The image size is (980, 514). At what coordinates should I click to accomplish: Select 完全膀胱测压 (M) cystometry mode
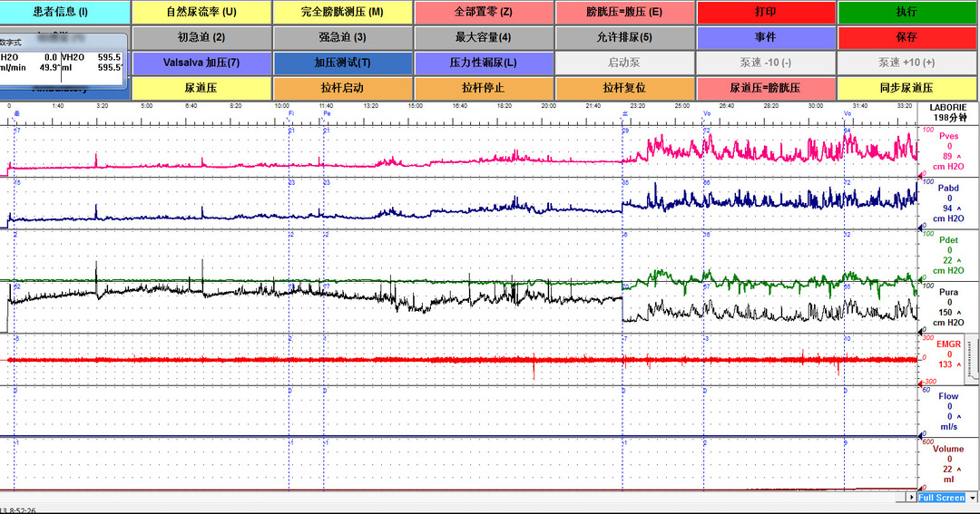[342, 13]
